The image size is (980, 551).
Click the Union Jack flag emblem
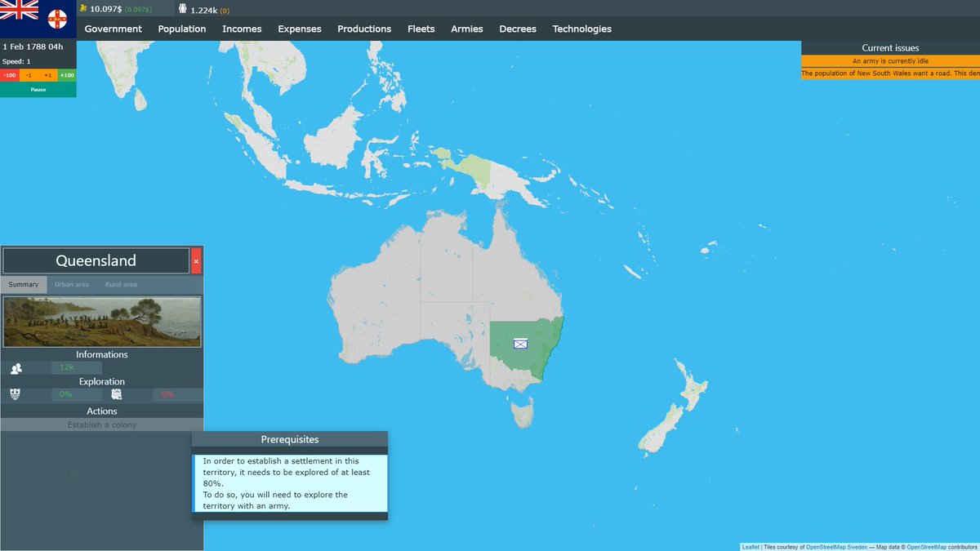19,10
